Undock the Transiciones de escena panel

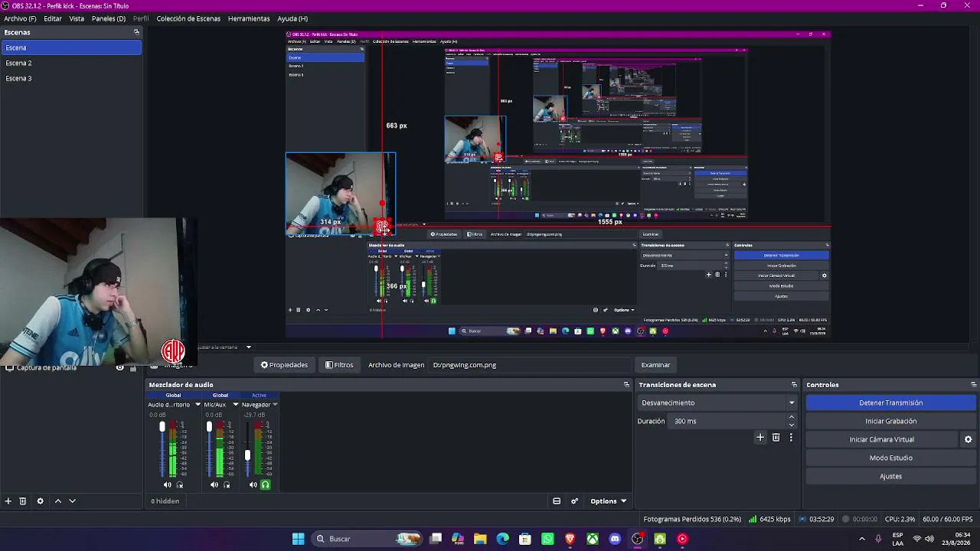pyautogui.click(x=794, y=385)
